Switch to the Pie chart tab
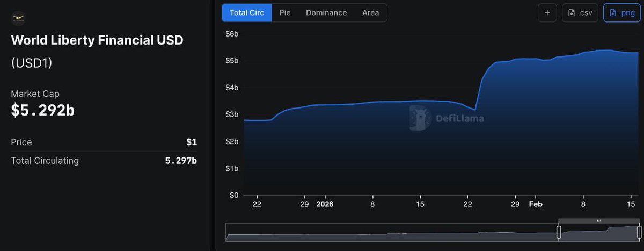This screenshot has width=644, height=251. [285, 12]
